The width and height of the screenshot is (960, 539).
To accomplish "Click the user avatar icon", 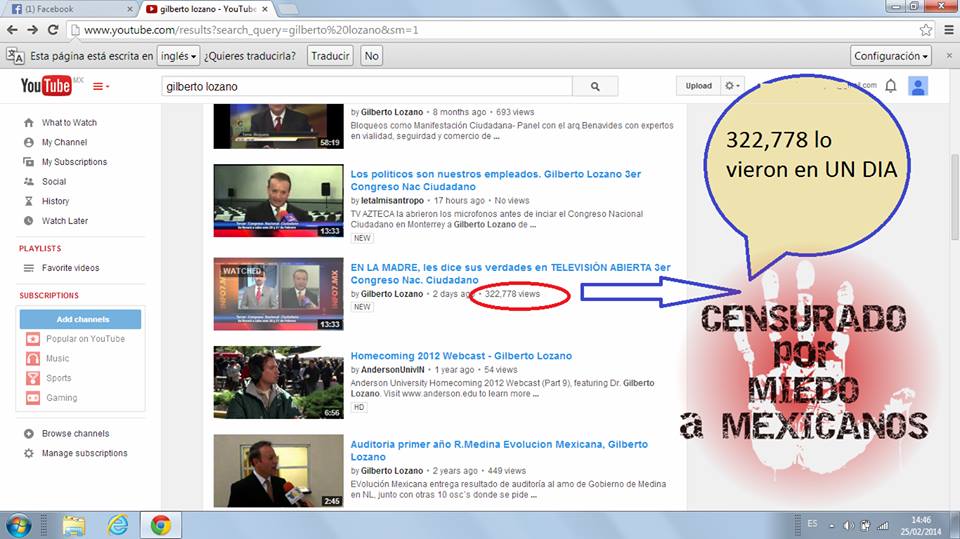I will pos(918,87).
